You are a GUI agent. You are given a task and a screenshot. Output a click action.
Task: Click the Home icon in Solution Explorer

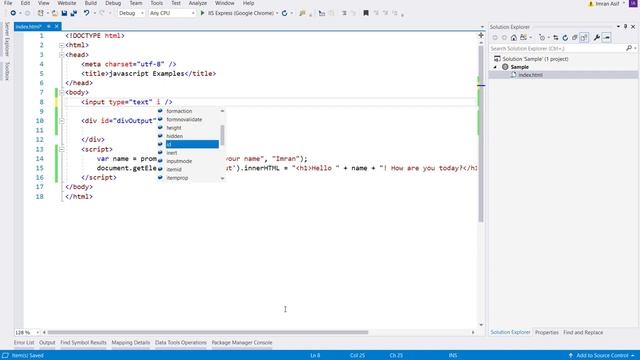click(x=513, y=38)
